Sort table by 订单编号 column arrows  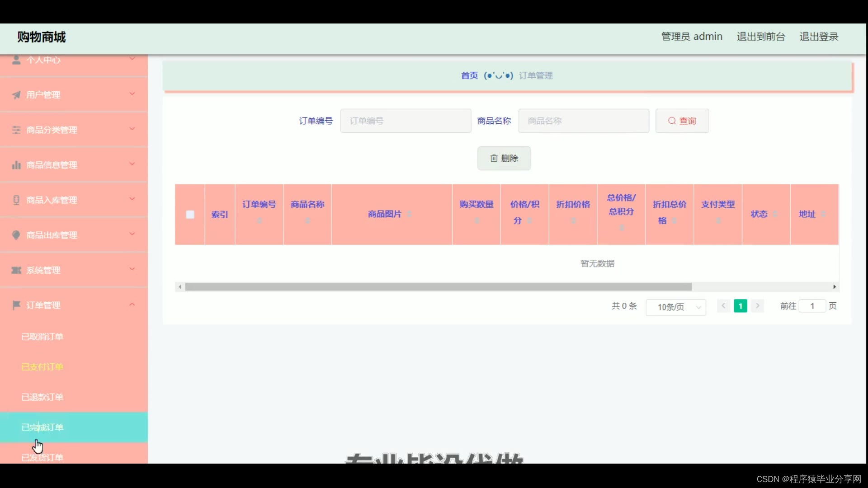coord(259,221)
